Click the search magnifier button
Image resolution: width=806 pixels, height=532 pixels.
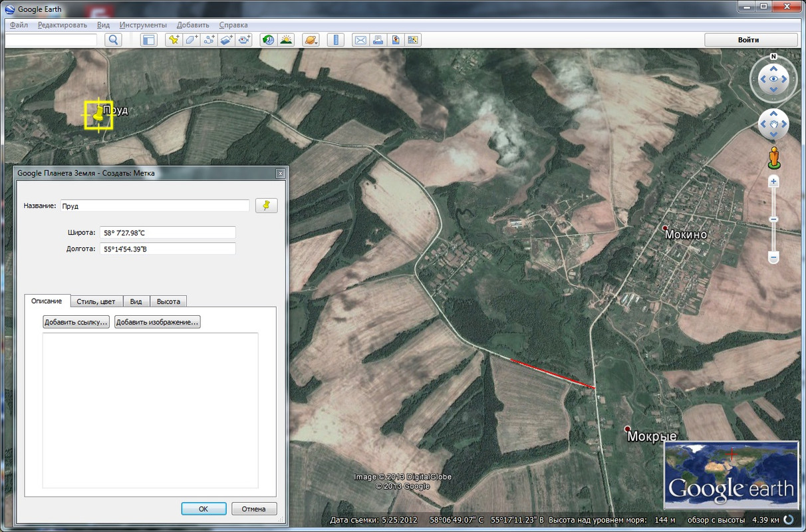click(114, 40)
